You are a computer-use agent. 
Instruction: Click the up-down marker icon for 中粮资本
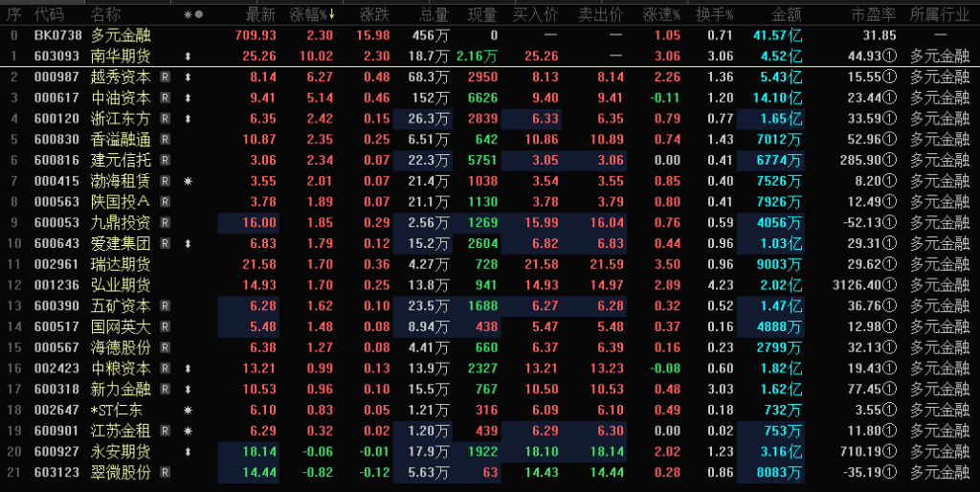point(189,369)
